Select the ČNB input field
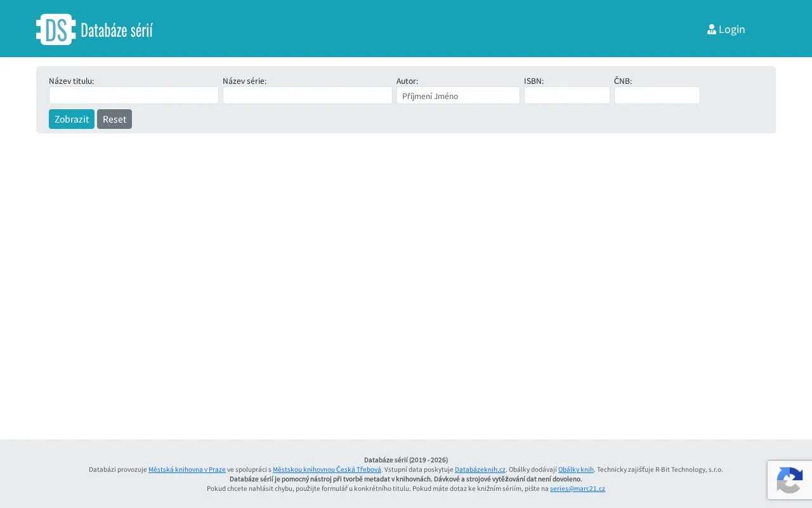 point(657,95)
